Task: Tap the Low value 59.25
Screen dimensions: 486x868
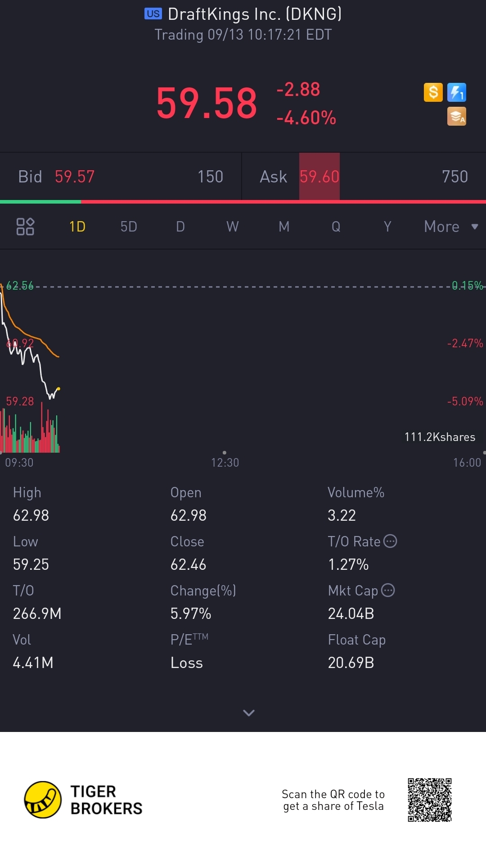Action: 31,564
